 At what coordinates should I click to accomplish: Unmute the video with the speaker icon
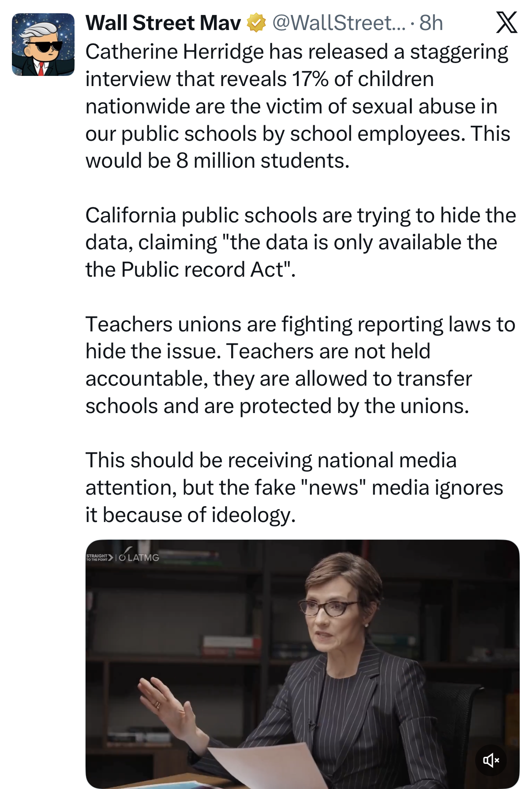491,760
